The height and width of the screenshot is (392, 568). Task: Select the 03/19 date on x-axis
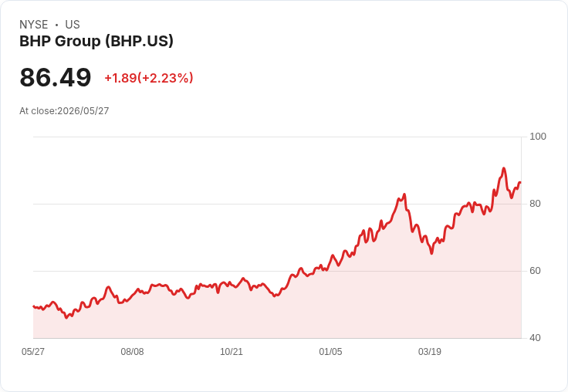430,351
